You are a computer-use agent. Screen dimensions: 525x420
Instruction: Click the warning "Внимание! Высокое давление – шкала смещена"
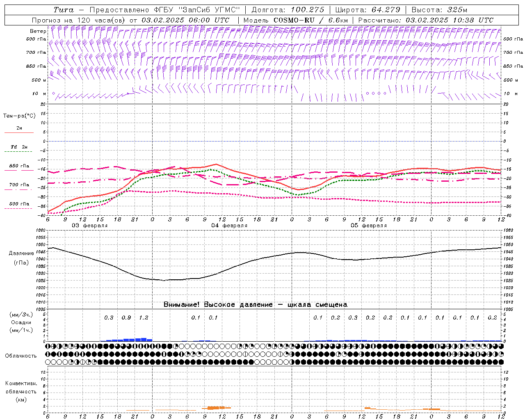256,305
